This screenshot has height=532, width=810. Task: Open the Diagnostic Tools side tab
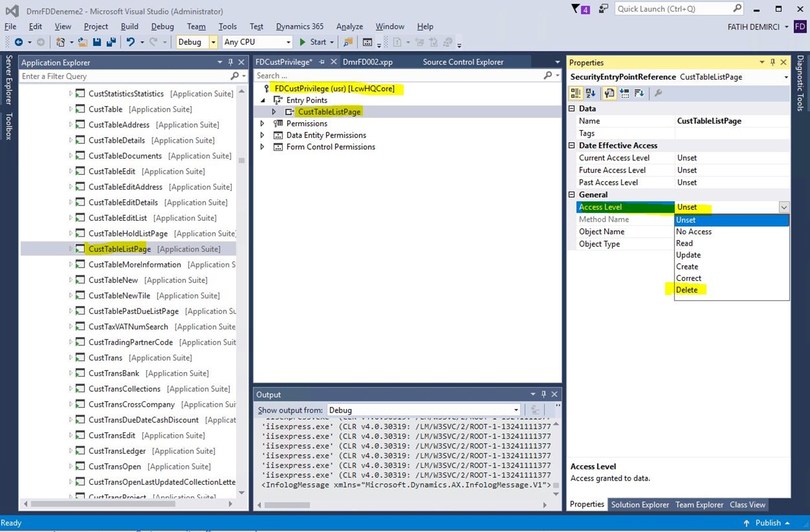(x=801, y=83)
